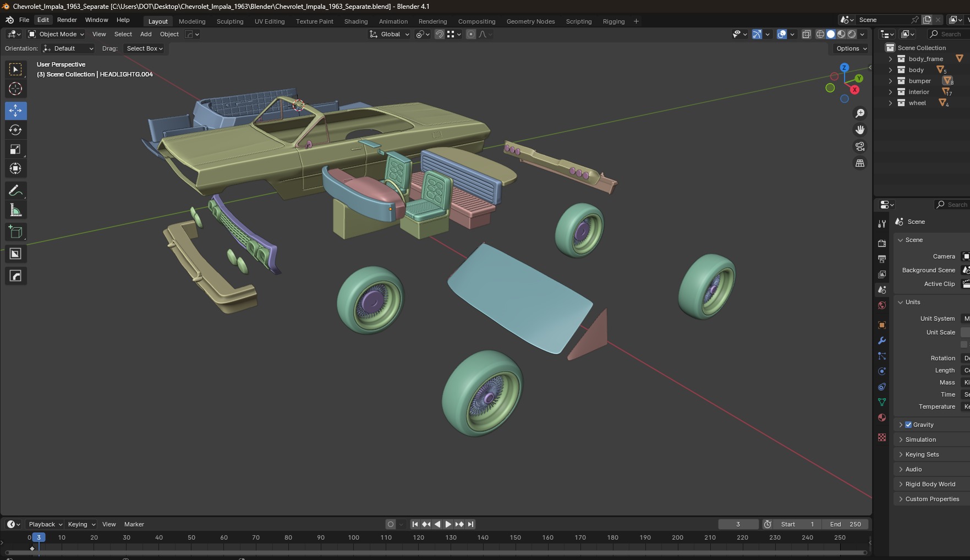
Task: Switch to the Modeling workspace tab
Action: coord(192,21)
